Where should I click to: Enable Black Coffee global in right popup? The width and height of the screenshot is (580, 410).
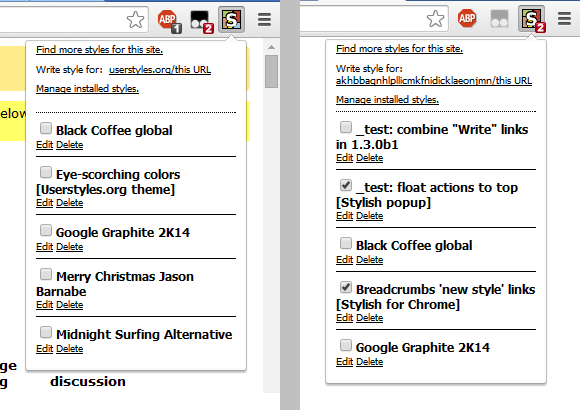[x=346, y=243]
